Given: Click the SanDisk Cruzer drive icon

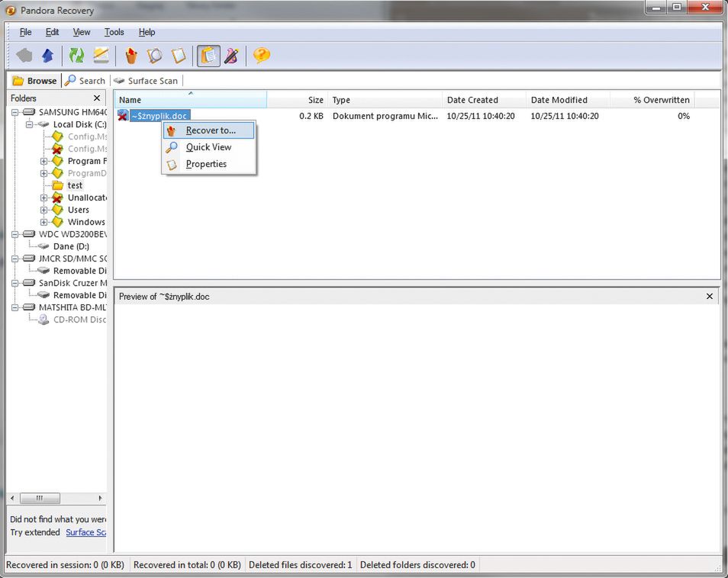Looking at the screenshot, I should pyautogui.click(x=29, y=282).
